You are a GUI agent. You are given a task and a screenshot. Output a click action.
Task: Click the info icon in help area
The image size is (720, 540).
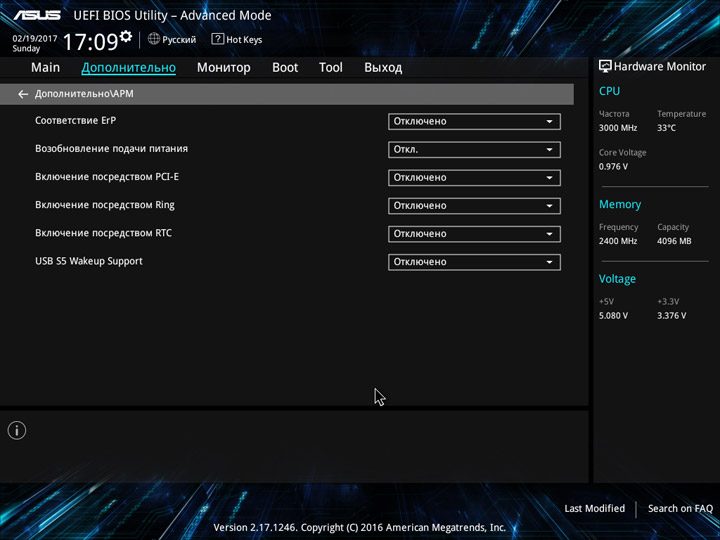17,430
